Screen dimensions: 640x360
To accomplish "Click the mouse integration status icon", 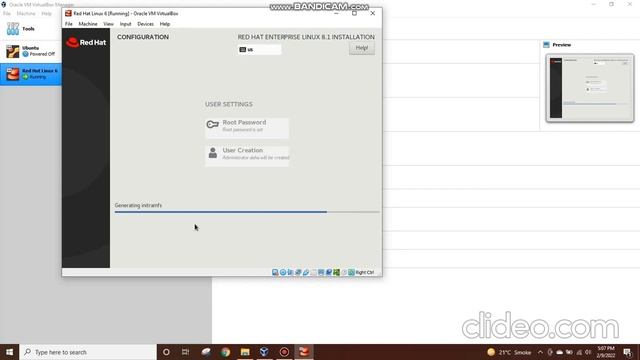I will coord(344,272).
